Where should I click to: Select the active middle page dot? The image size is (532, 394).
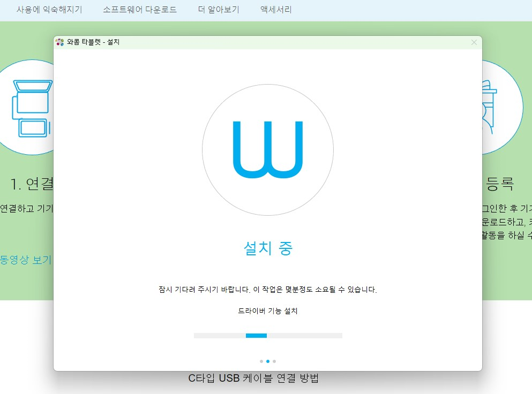(x=268, y=361)
